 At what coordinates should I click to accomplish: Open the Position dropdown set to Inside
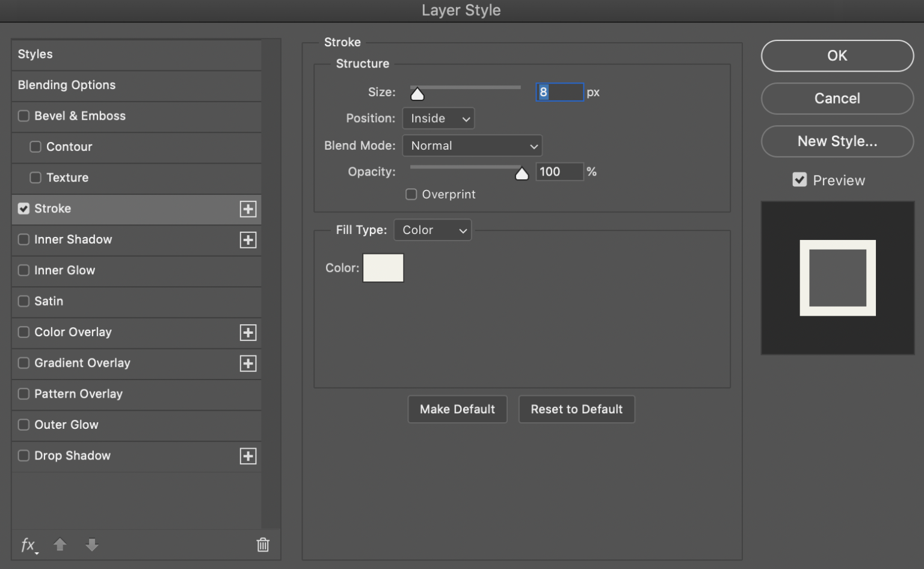coord(438,118)
